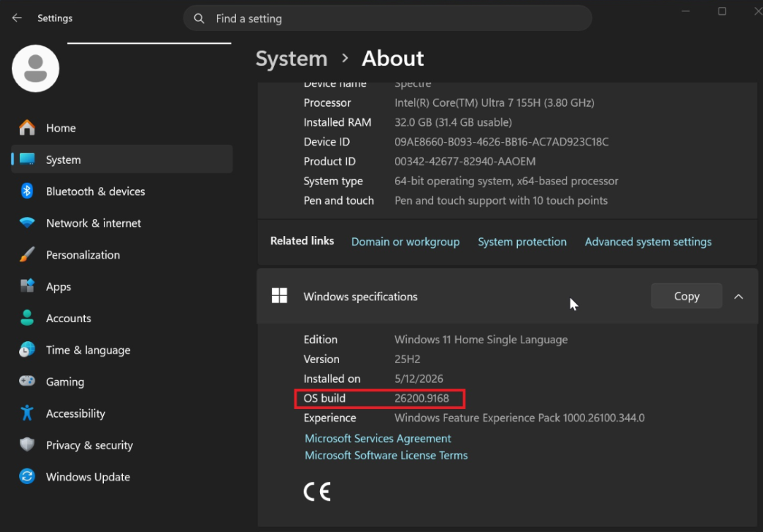Open Gaming settings
Image resolution: width=763 pixels, height=532 pixels.
point(122,382)
